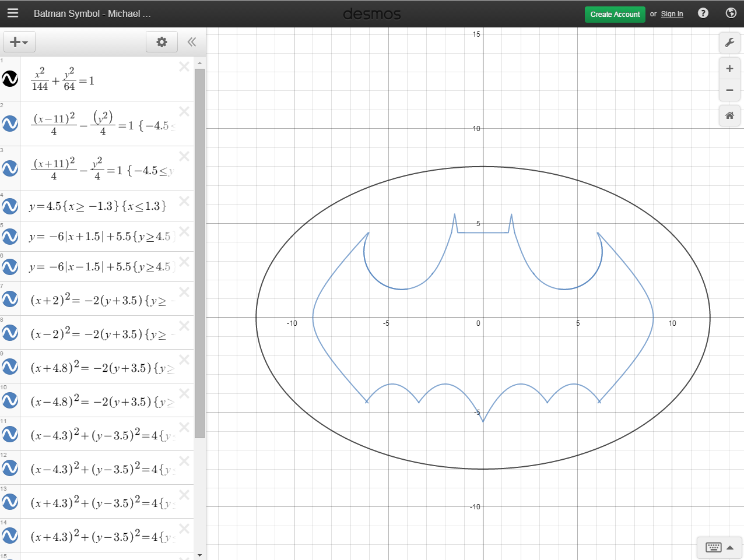Image resolution: width=744 pixels, height=560 pixels.
Task: Toggle visibility icon of expression 14
Action: point(10,536)
